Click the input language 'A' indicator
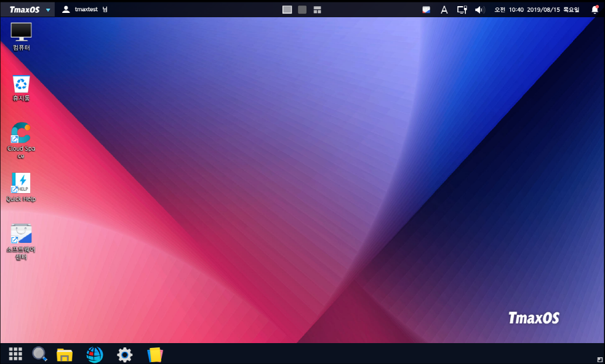605x364 pixels. pyautogui.click(x=444, y=10)
